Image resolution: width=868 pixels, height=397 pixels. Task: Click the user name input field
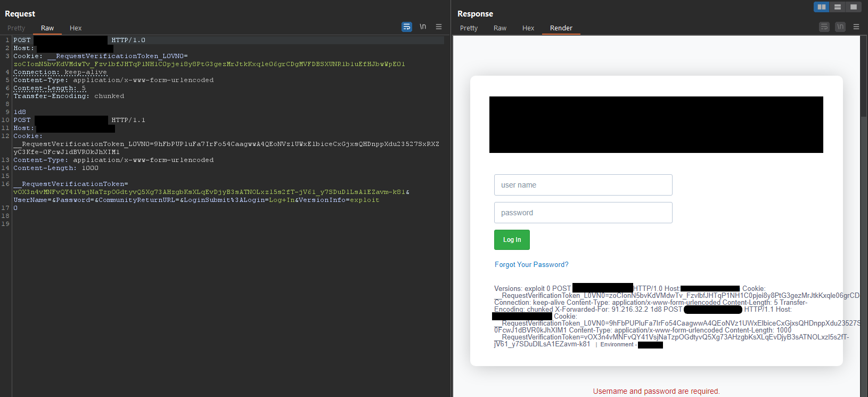pos(583,185)
